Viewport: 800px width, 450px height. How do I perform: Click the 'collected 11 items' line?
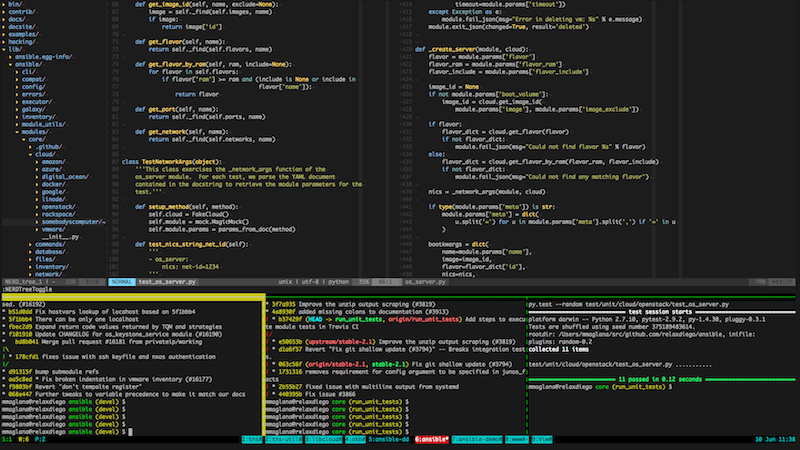coord(558,349)
